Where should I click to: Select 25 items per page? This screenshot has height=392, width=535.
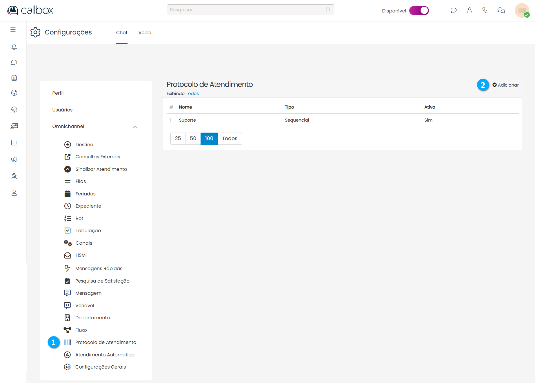[178, 138]
